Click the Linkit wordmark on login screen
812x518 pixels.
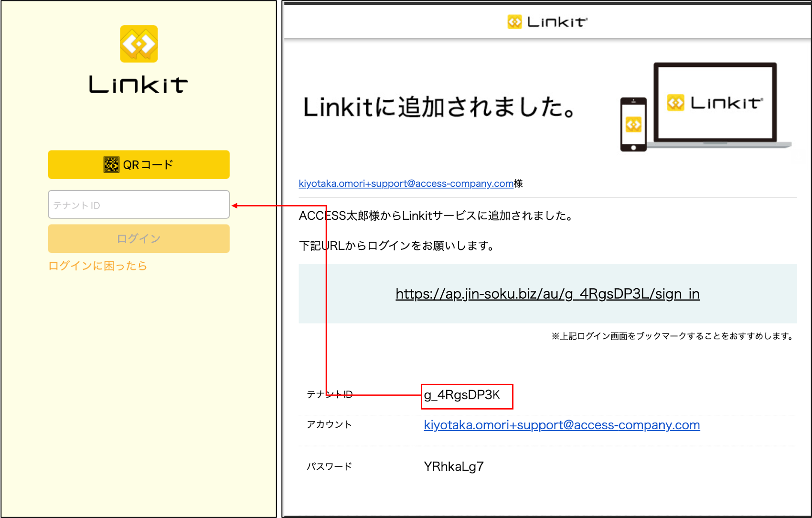pyautogui.click(x=139, y=85)
